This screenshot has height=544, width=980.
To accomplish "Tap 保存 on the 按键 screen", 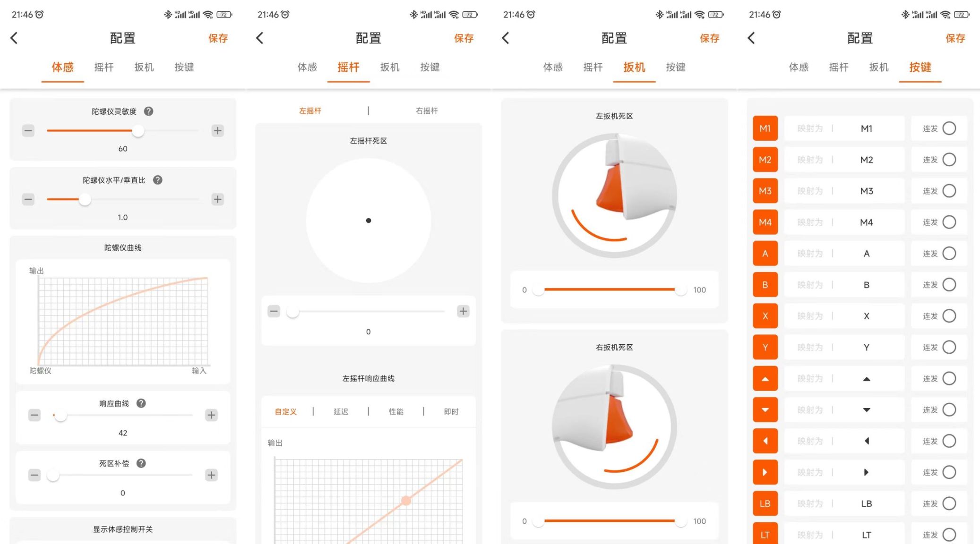I will tap(955, 38).
